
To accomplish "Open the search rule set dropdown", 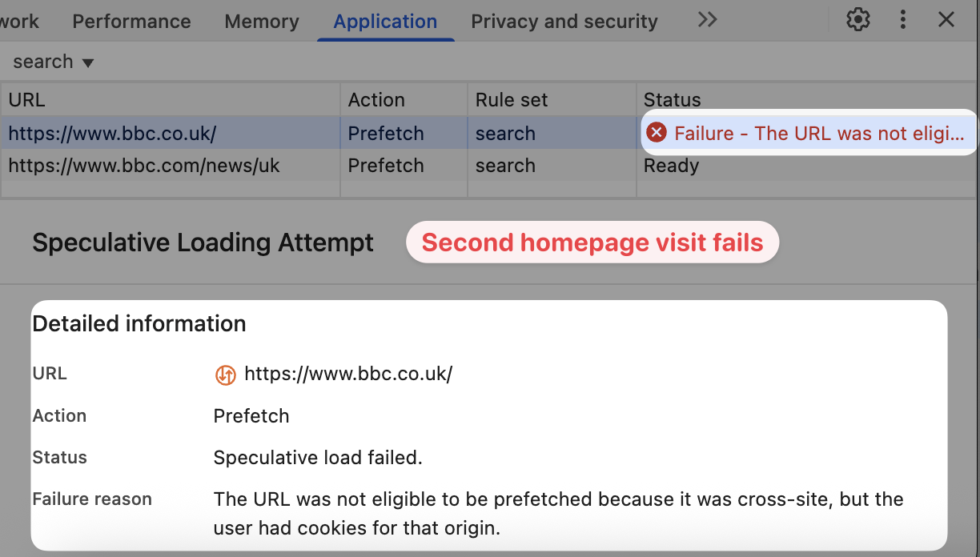I will pos(54,62).
